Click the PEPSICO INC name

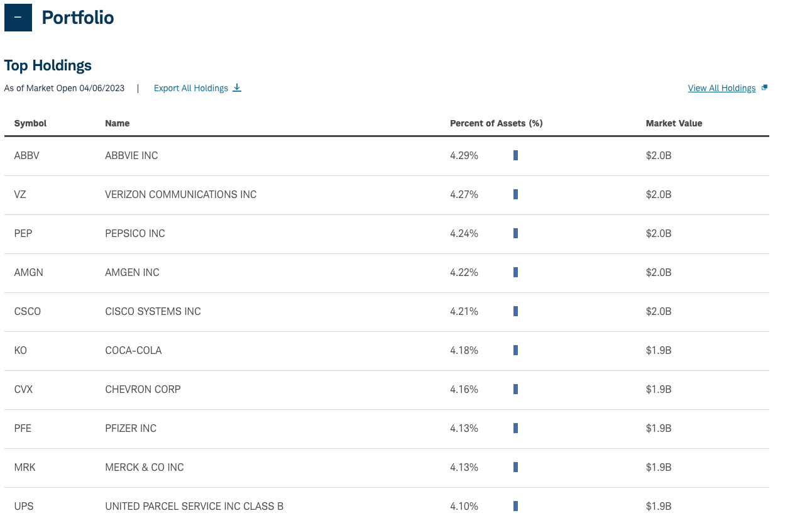click(135, 233)
